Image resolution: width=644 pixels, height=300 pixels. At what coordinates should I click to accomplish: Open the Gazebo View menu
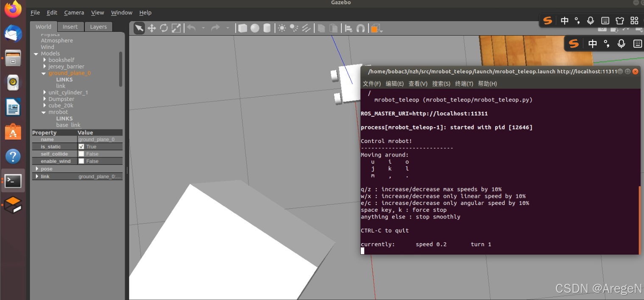click(x=98, y=13)
